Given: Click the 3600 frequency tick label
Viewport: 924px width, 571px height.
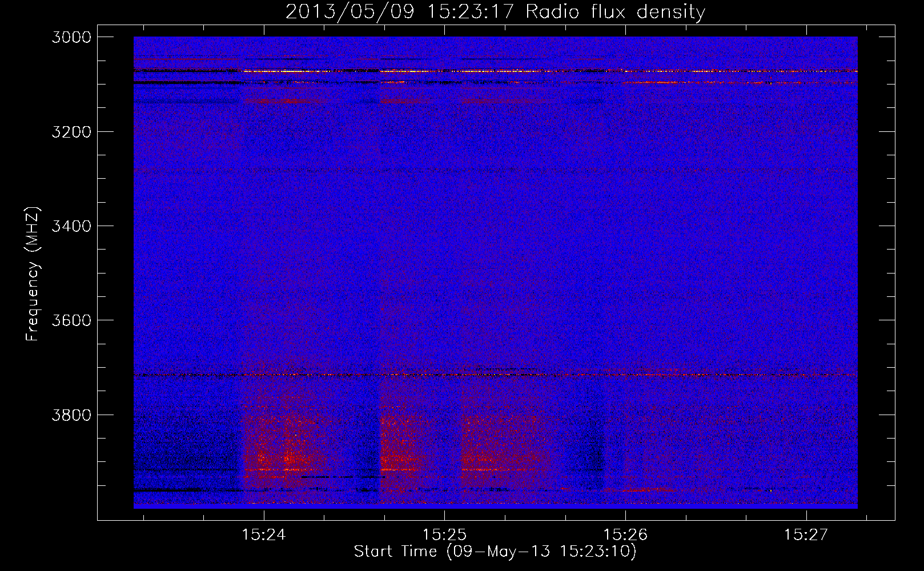Looking at the screenshot, I should [71, 320].
